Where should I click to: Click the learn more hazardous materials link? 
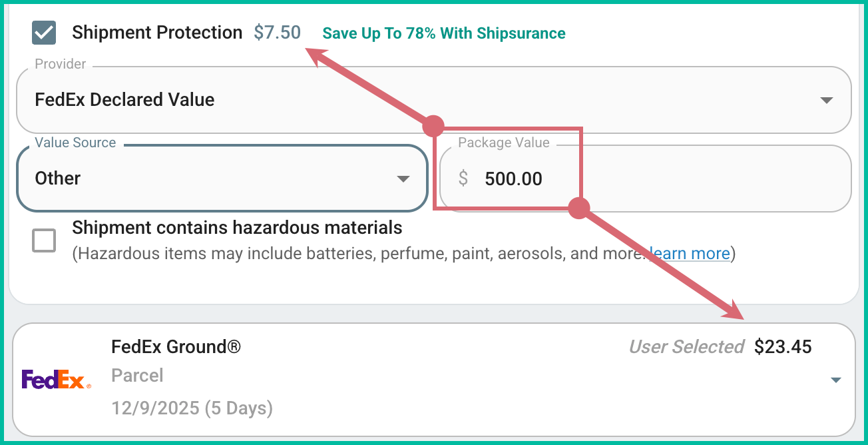point(690,253)
